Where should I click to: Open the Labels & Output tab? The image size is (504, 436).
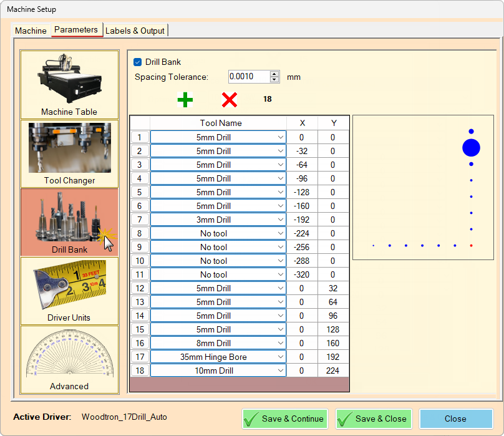[x=135, y=30]
